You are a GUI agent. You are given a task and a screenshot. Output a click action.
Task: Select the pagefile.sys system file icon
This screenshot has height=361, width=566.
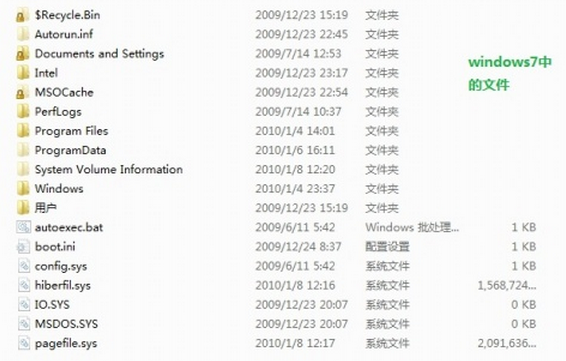tap(23, 343)
